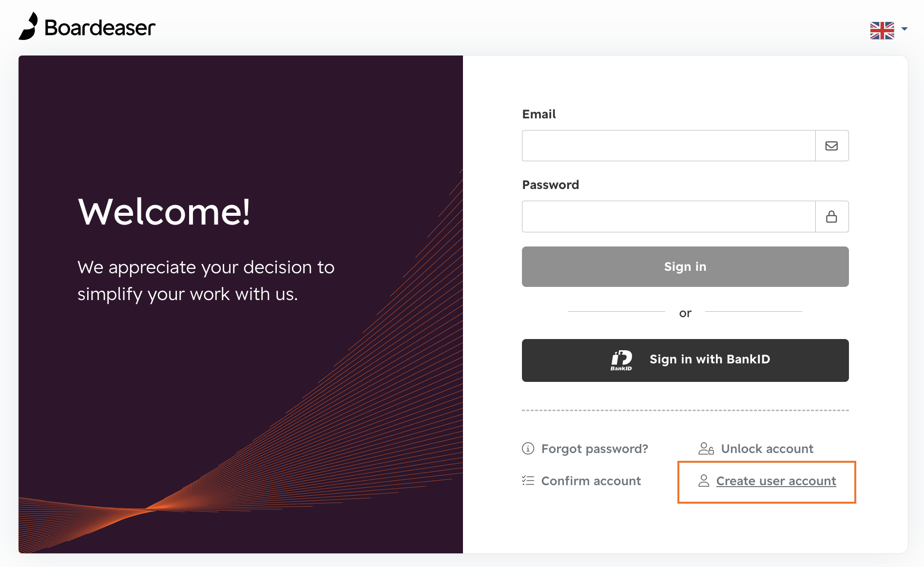This screenshot has width=924, height=567.
Task: Sign in with BankID
Action: pos(685,360)
